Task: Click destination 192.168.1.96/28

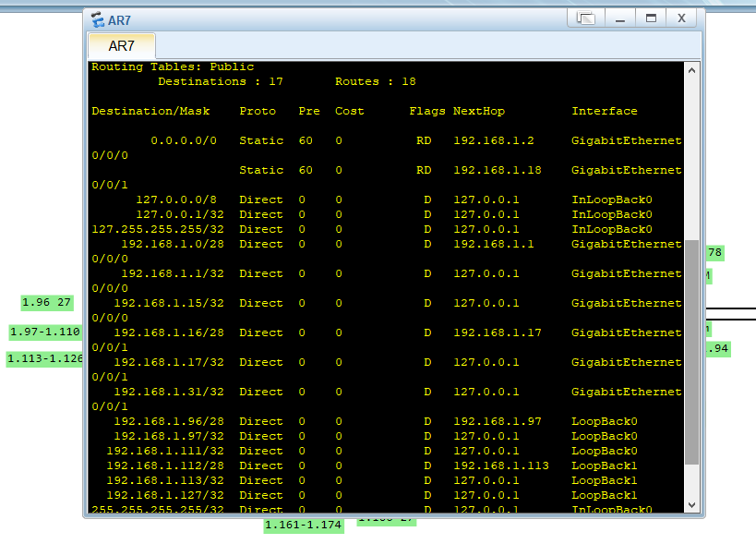Action: 169,421
